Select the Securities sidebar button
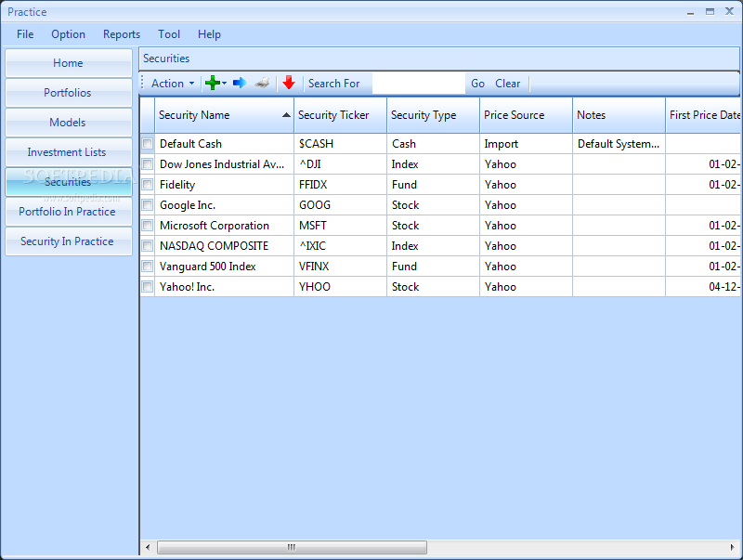Screen dimensions: 743x560 tap(68, 182)
